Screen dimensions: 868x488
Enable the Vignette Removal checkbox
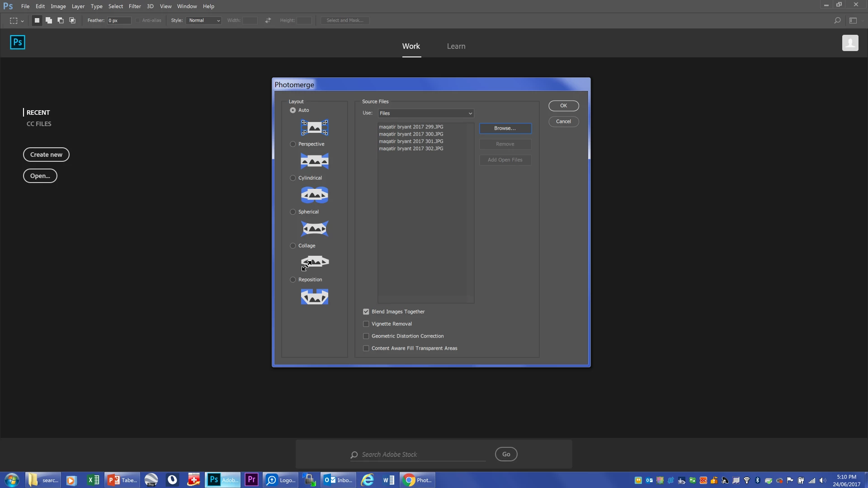pos(366,324)
